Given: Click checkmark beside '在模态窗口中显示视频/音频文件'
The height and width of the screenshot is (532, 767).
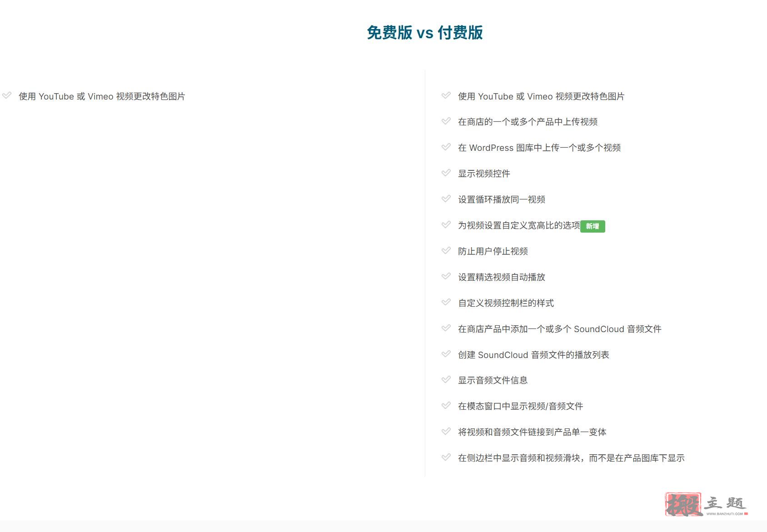Looking at the screenshot, I should tap(446, 405).
